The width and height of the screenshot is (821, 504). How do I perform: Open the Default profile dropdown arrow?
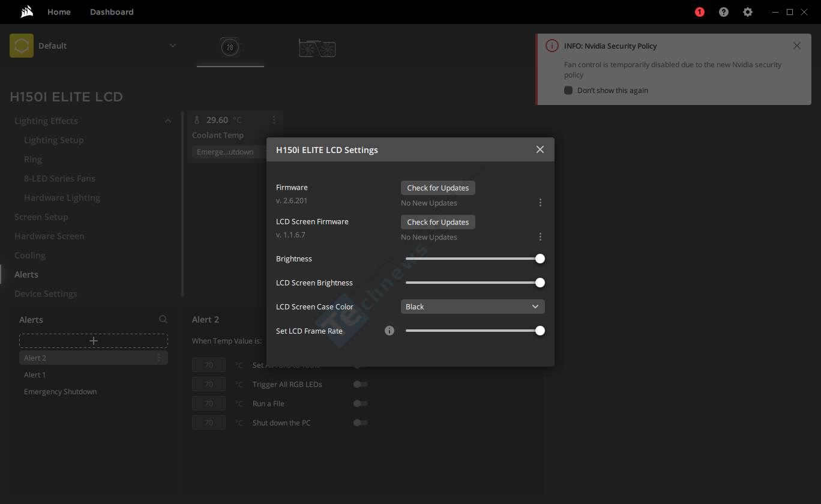[173, 46]
